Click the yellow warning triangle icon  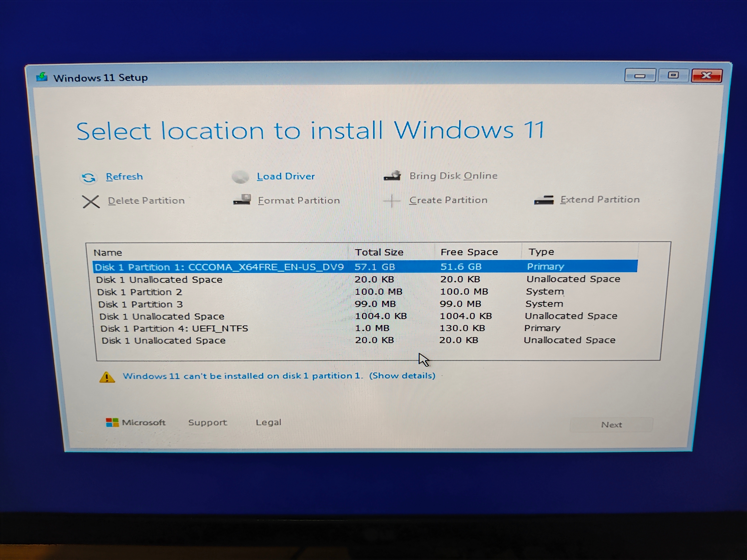click(x=107, y=377)
